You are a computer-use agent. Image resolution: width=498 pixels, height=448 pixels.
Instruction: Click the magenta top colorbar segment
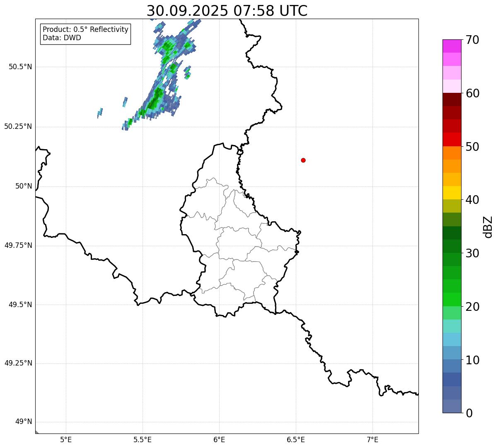pyautogui.click(x=452, y=46)
